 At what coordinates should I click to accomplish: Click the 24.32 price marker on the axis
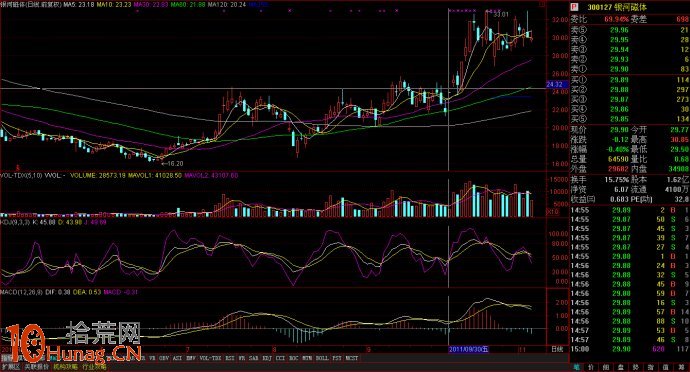pyautogui.click(x=555, y=84)
